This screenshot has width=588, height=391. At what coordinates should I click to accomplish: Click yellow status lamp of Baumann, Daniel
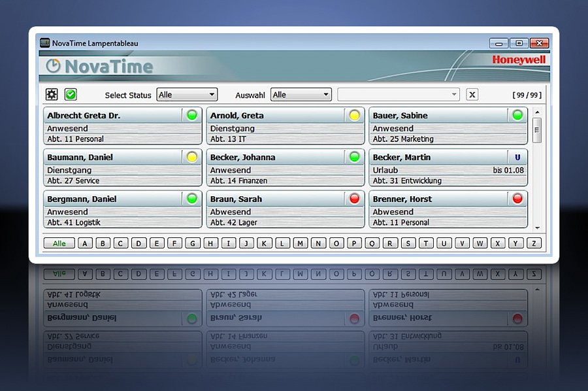[x=192, y=157]
